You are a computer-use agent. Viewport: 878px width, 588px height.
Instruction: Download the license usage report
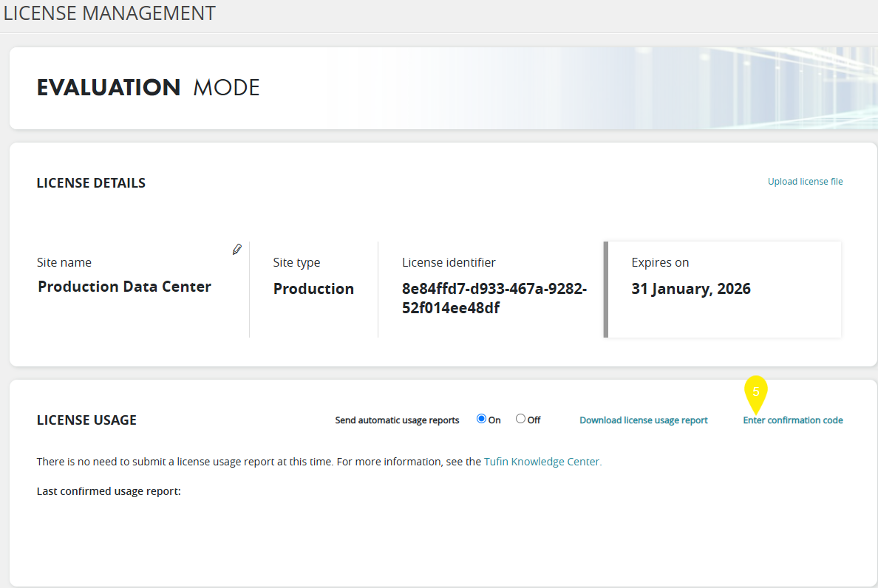coord(643,420)
